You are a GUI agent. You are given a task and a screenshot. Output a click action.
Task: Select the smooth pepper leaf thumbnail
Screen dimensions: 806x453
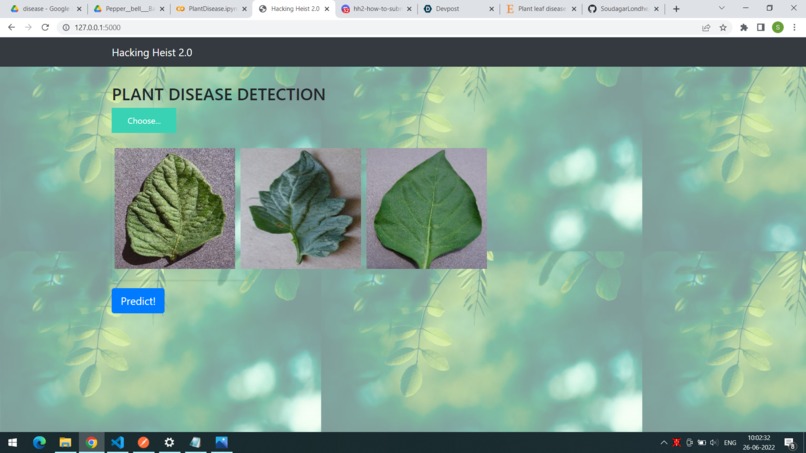click(427, 208)
